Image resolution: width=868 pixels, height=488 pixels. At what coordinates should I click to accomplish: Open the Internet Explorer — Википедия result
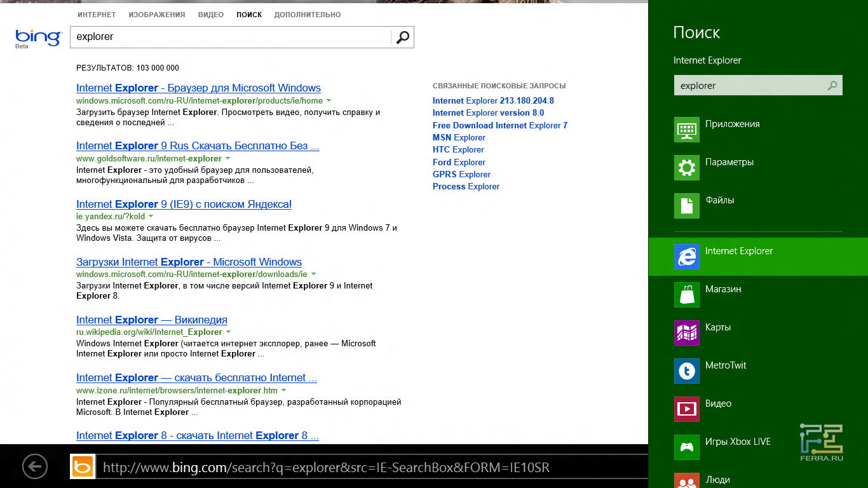151,320
